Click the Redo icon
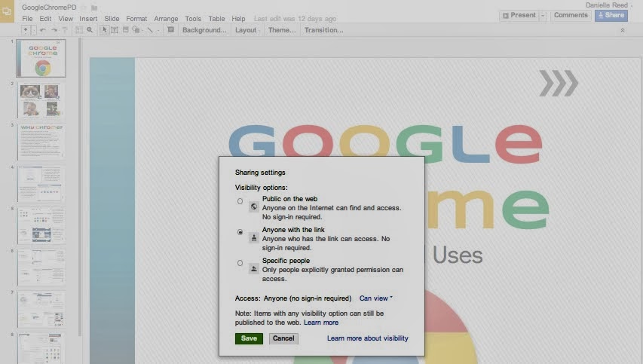The width and height of the screenshot is (643, 364). [54, 30]
